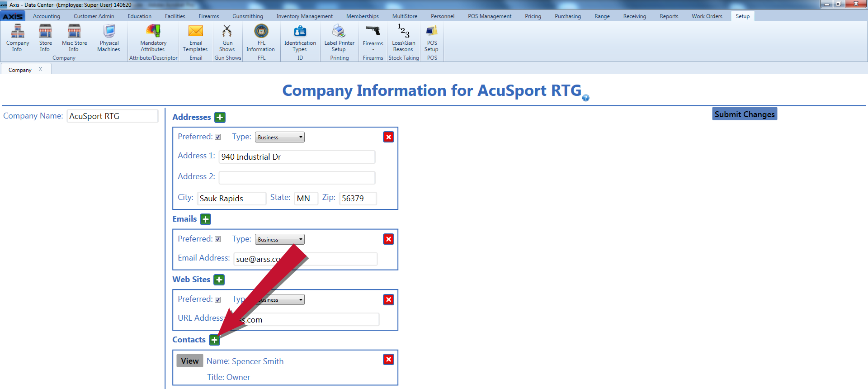Switch to the MultiStore tab
This screenshot has height=389, width=868.
point(405,16)
